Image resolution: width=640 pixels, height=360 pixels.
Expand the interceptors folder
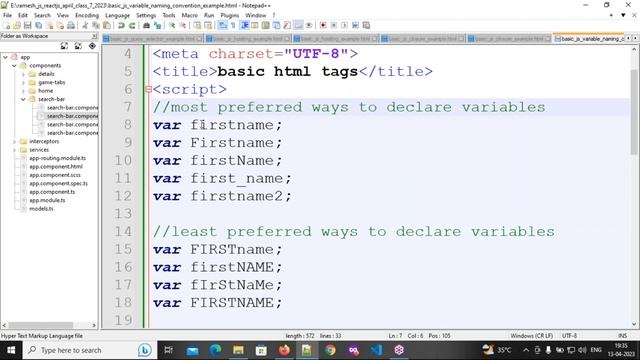point(14,142)
